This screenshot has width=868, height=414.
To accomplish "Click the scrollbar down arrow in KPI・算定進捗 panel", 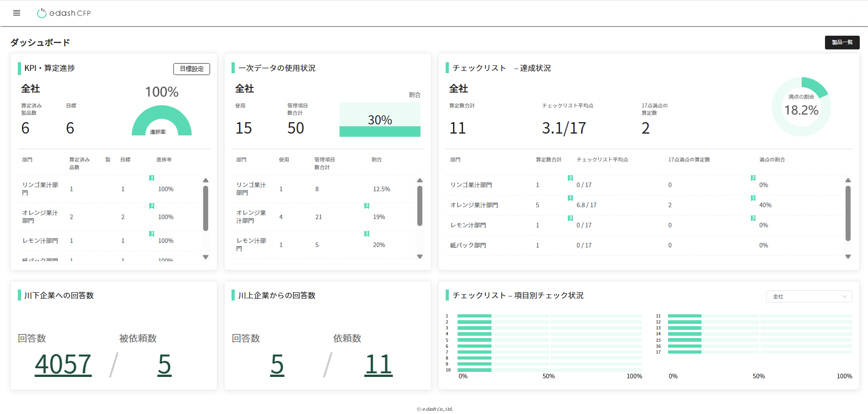I will 205,257.
